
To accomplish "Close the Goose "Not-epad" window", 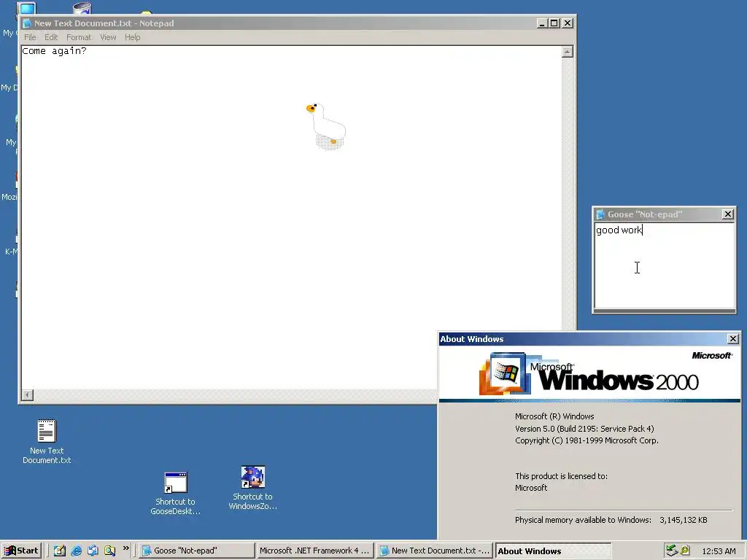I will coord(728,214).
